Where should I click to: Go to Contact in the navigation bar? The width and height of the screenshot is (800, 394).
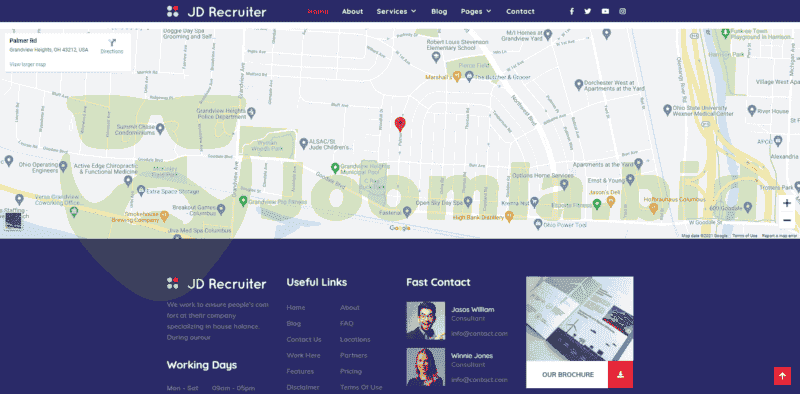[x=520, y=11]
